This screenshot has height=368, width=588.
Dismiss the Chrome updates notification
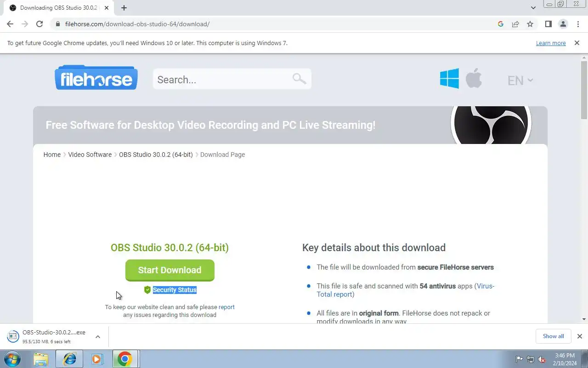coord(577,43)
